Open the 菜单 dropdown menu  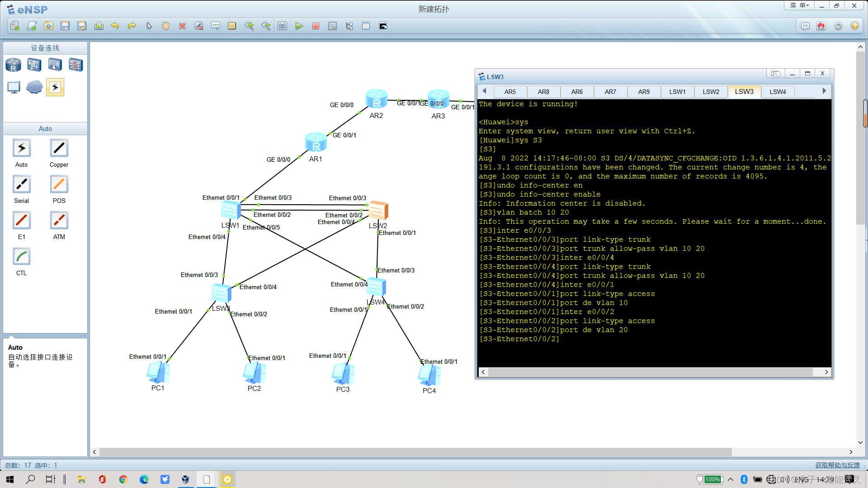point(799,6)
